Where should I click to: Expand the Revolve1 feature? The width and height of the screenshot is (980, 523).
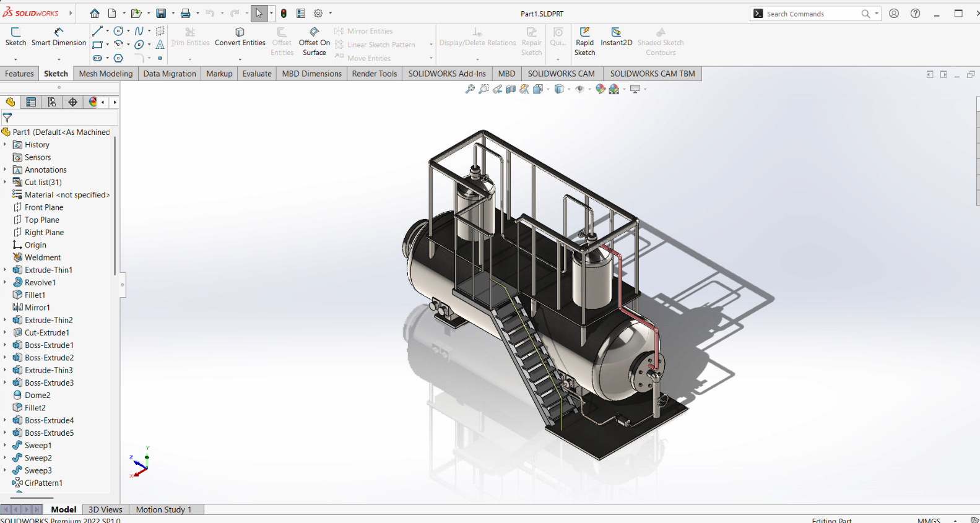tap(5, 282)
